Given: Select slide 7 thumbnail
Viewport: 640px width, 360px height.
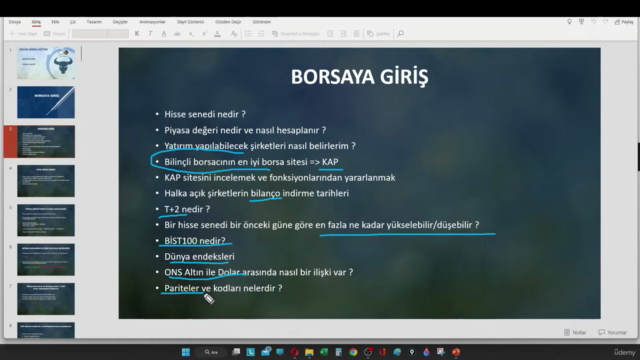Looking at the screenshot, I should point(46,299).
